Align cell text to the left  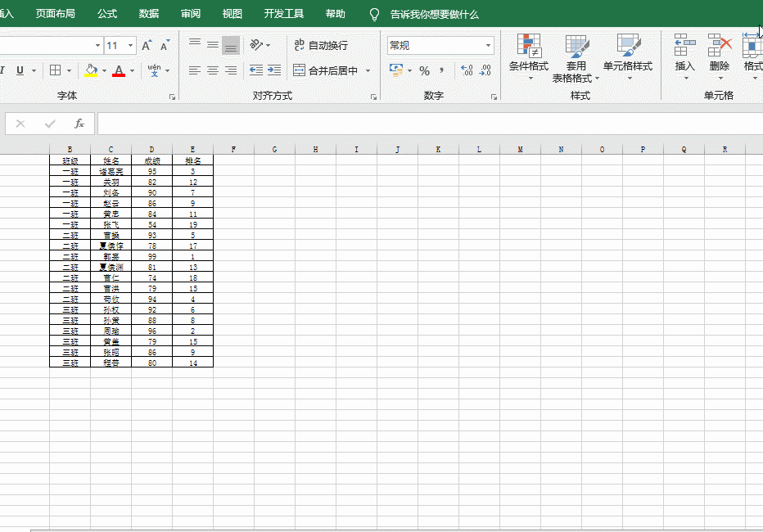pos(195,70)
